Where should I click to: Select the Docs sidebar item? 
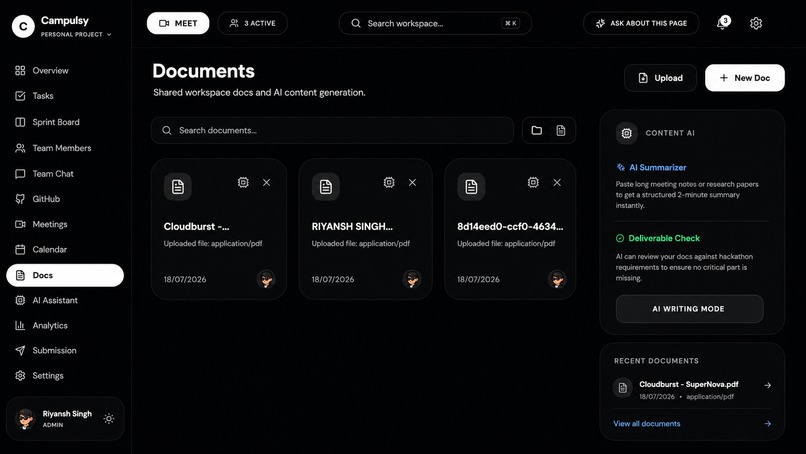tap(65, 275)
